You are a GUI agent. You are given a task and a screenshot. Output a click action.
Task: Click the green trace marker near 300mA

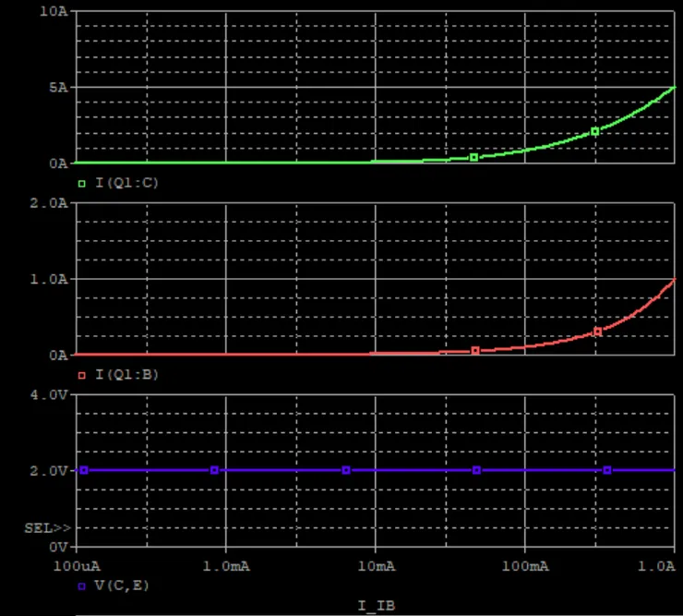click(x=595, y=131)
